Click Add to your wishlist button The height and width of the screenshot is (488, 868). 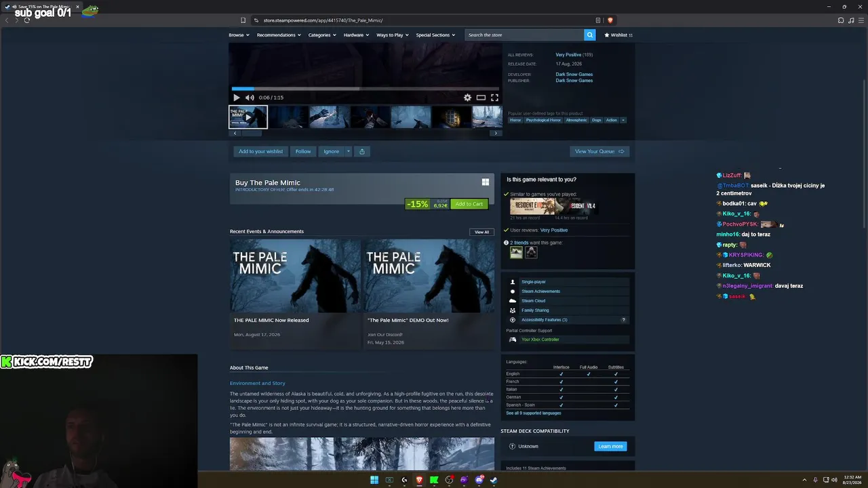(x=260, y=151)
